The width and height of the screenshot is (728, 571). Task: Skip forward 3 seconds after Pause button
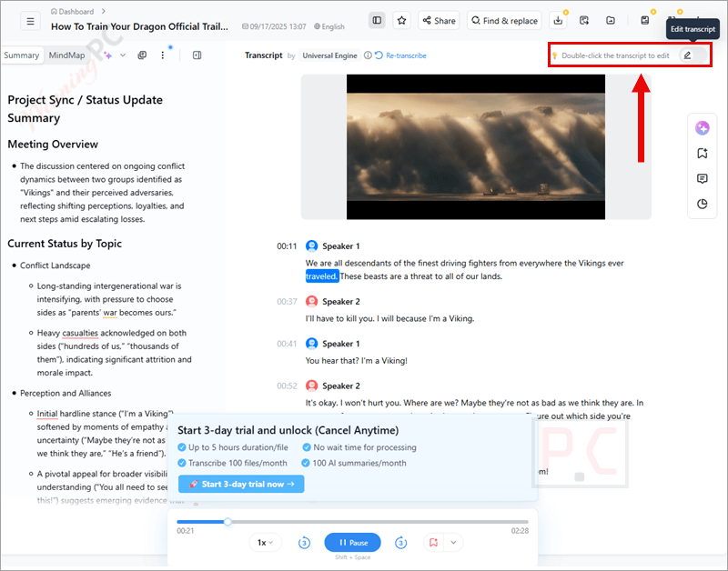point(400,542)
